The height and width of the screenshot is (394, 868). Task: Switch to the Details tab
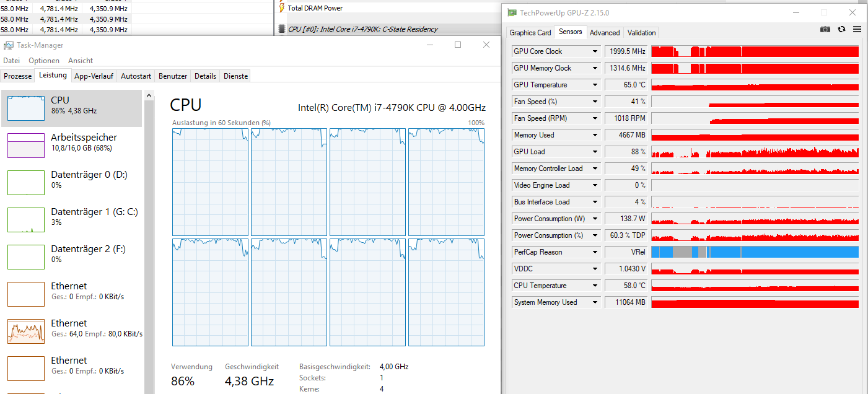point(205,76)
